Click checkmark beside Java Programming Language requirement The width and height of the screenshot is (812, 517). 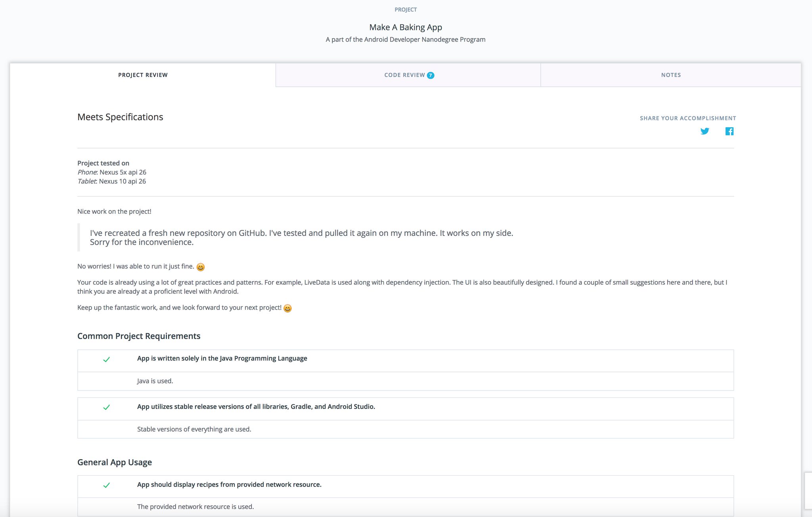(x=106, y=360)
